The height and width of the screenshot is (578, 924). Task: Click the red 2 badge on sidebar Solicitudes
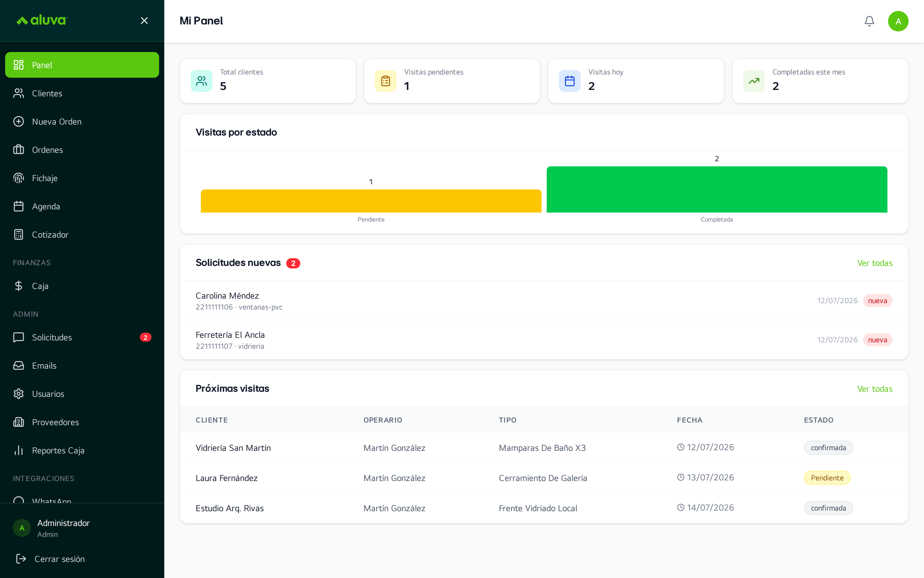click(145, 337)
